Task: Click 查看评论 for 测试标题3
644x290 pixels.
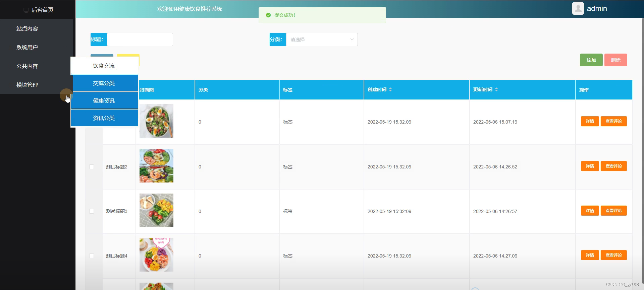Action: click(614, 211)
